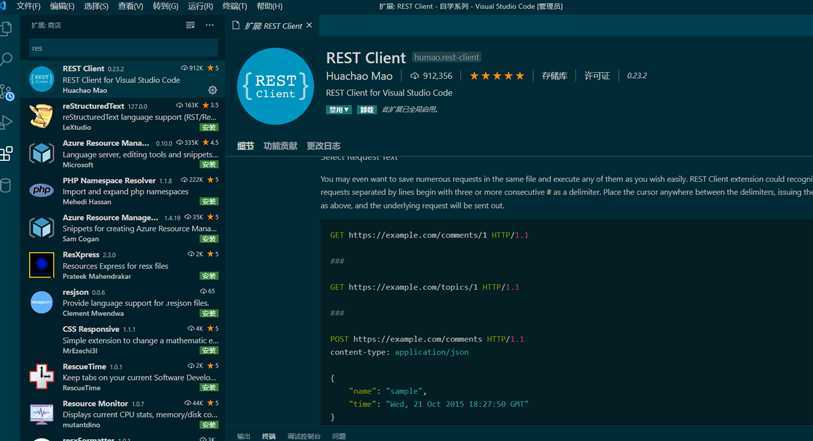The width and height of the screenshot is (813, 441).
Task: Open the 文件(F) menu
Action: [28, 6]
